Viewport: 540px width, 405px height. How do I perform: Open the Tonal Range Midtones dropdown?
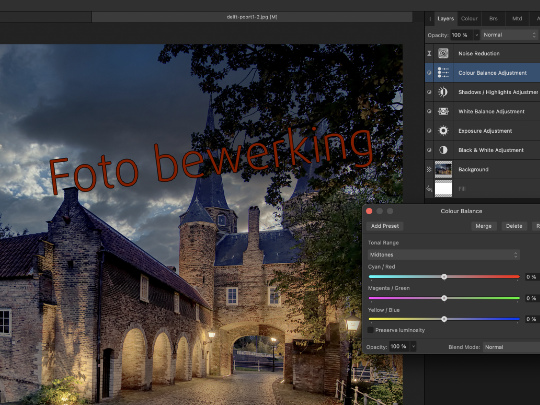pos(444,255)
